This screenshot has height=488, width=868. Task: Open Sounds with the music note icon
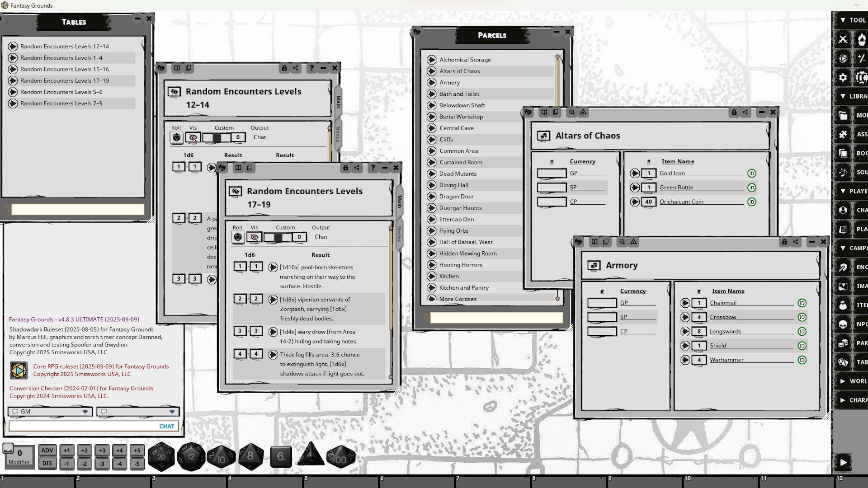point(843,172)
